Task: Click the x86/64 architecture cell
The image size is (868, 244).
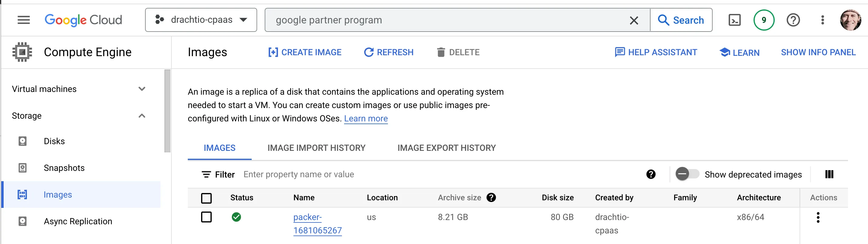Action: (x=750, y=217)
